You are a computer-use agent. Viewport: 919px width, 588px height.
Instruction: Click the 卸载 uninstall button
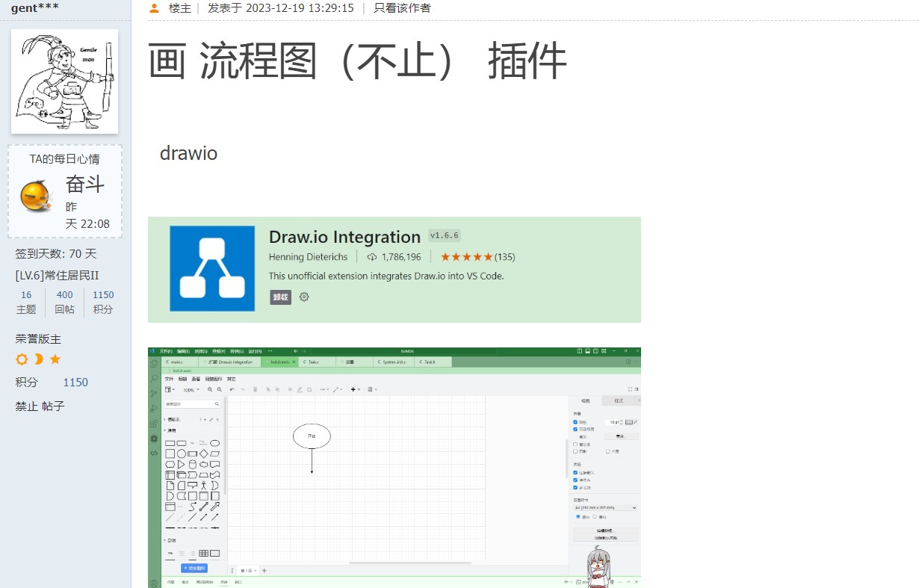click(280, 297)
